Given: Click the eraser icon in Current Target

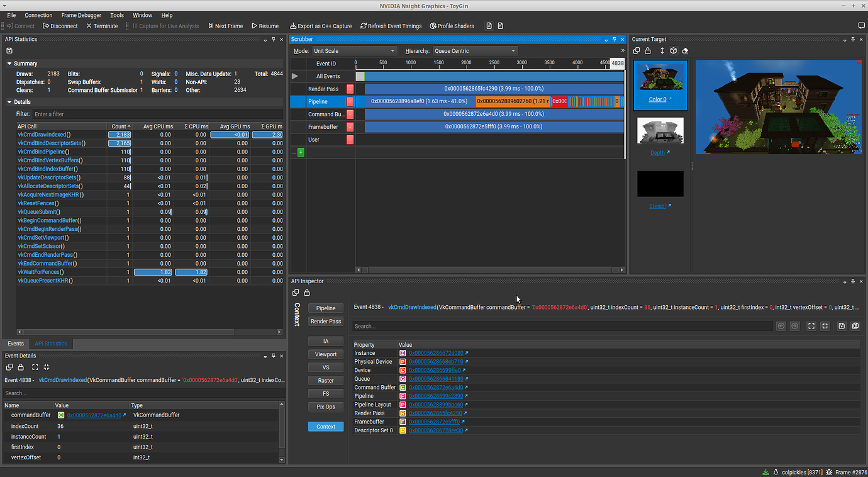Looking at the screenshot, I should point(685,50).
